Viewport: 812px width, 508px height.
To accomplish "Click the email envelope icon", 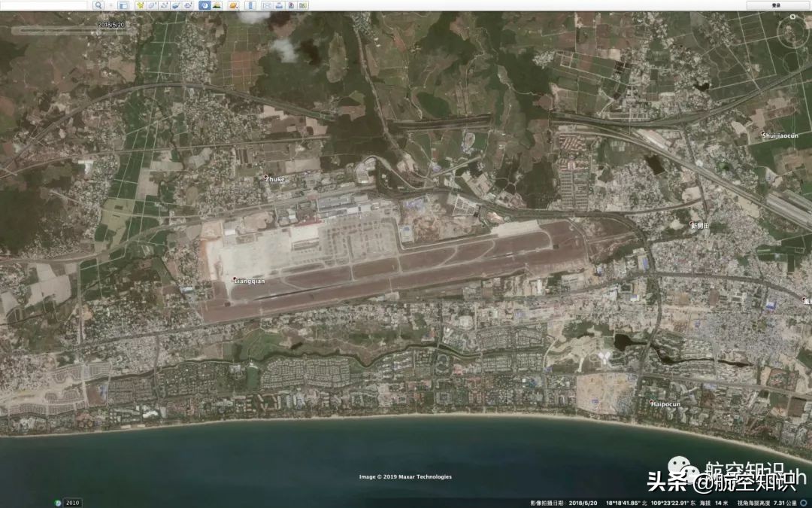I will [x=267, y=5].
